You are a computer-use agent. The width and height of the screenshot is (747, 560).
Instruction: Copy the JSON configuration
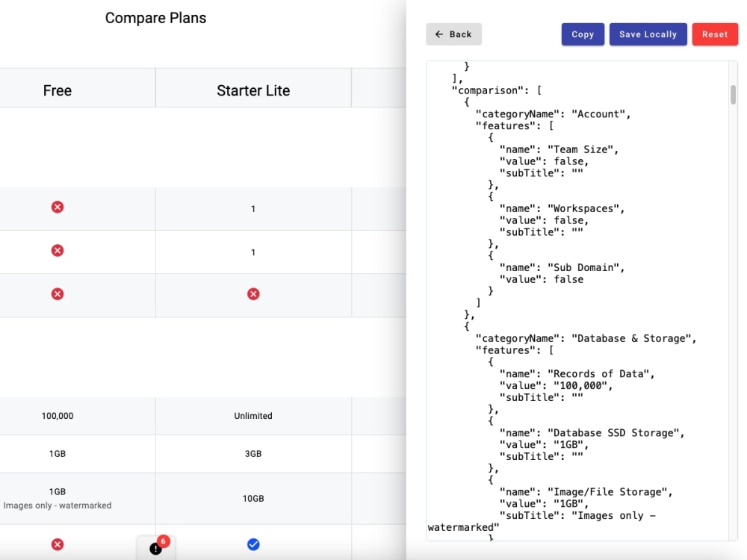(x=583, y=34)
